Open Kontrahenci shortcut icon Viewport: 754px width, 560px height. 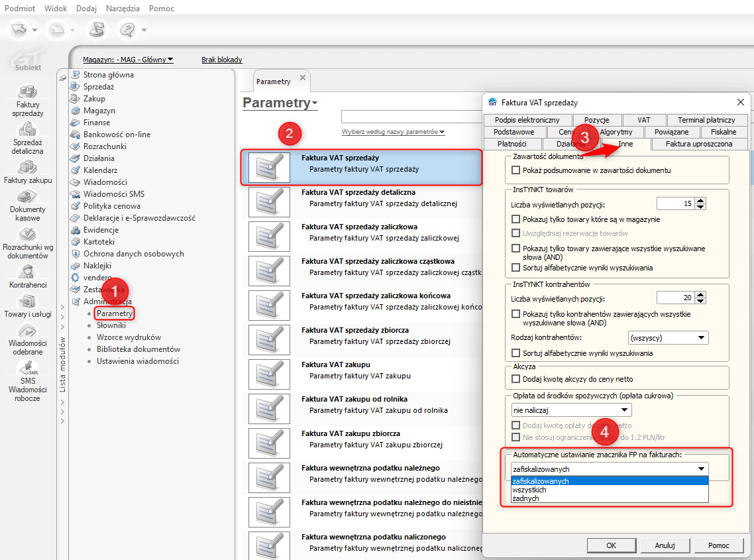click(x=28, y=272)
